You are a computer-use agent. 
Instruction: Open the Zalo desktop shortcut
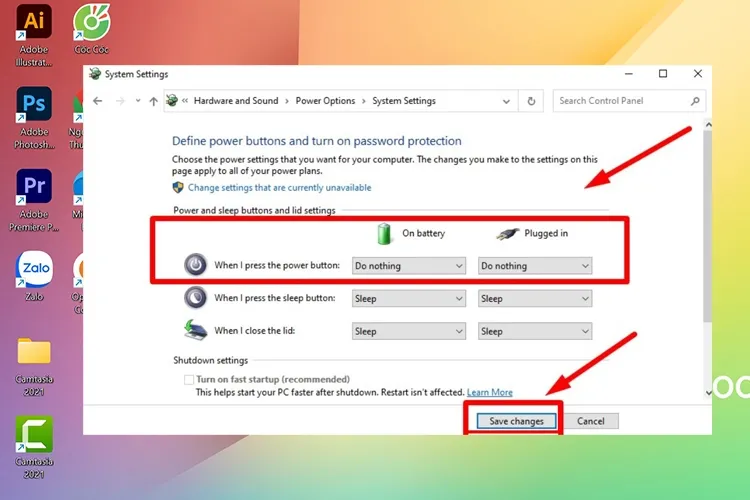click(34, 269)
